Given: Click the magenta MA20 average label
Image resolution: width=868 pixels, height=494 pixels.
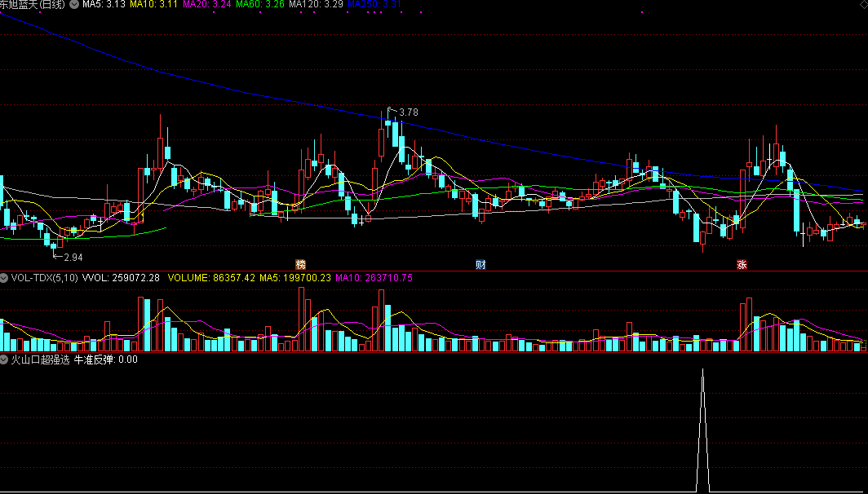Looking at the screenshot, I should pos(206,5).
